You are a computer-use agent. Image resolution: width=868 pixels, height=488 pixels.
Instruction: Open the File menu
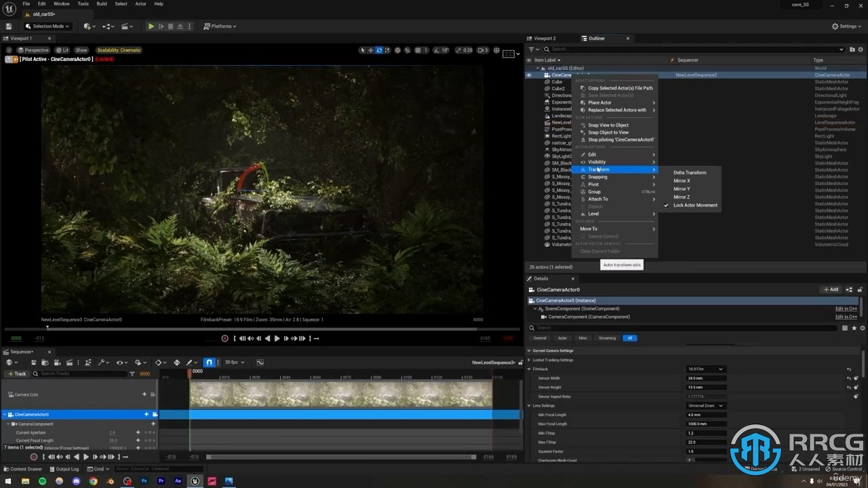pos(26,3)
